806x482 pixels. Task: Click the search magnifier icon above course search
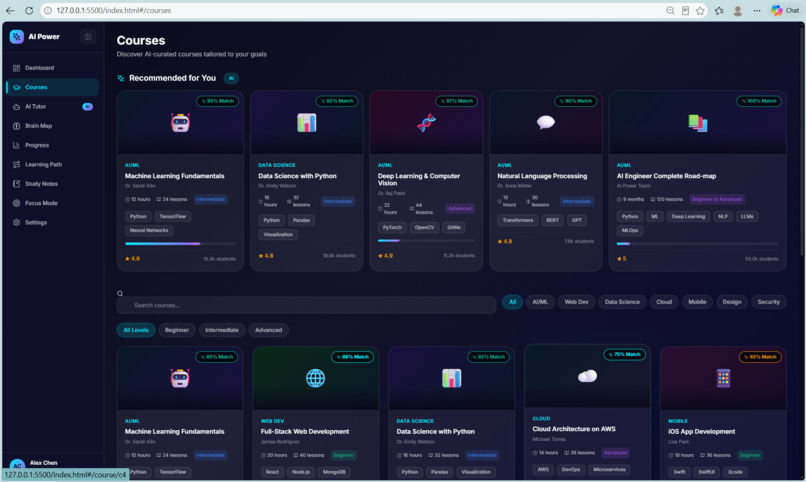pos(120,293)
